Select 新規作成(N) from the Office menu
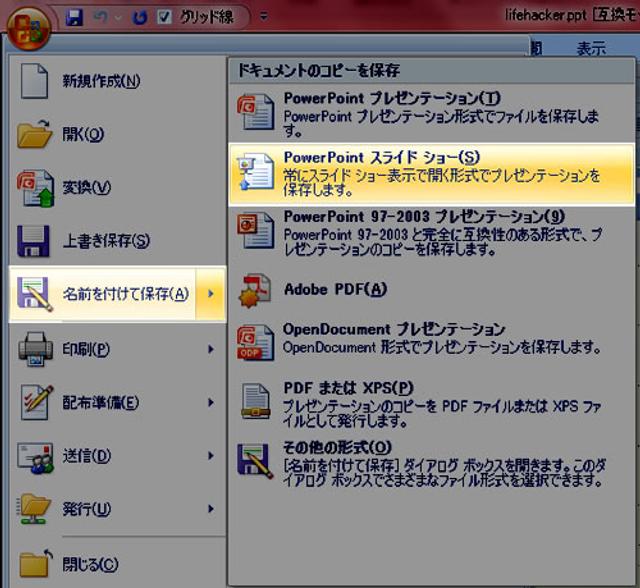Screen dimensions: 640x588 (118, 81)
